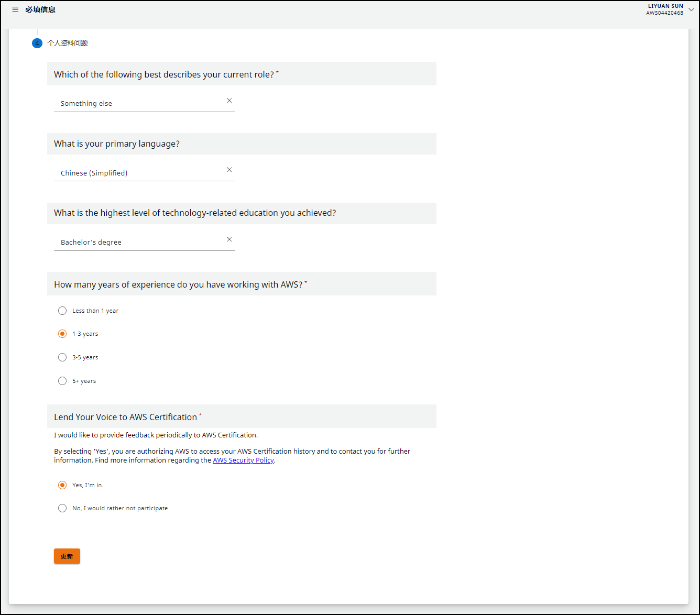Viewport: 700px width, 615px height.
Task: Open the hamburger navigation menu
Action: coord(15,10)
